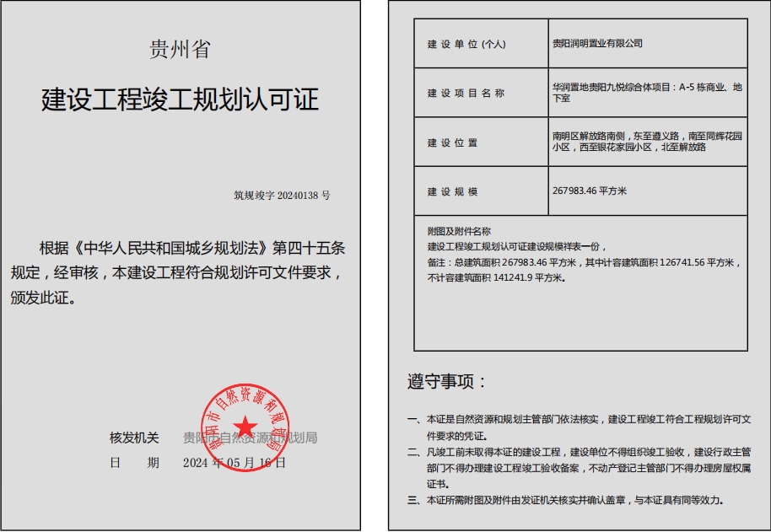
Task: Click the cell 建设项目名称
Action: 481,93
